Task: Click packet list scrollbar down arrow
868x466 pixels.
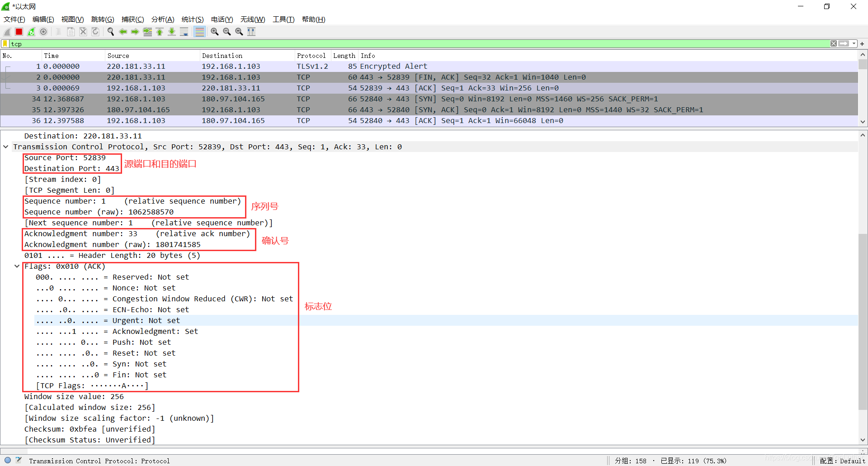Action: [x=863, y=122]
